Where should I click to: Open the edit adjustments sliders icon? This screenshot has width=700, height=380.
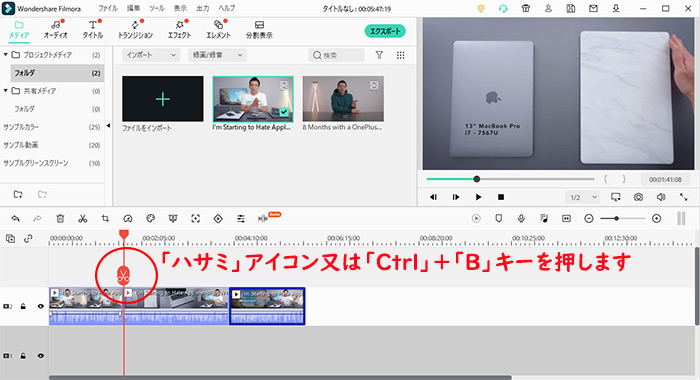pos(241,218)
